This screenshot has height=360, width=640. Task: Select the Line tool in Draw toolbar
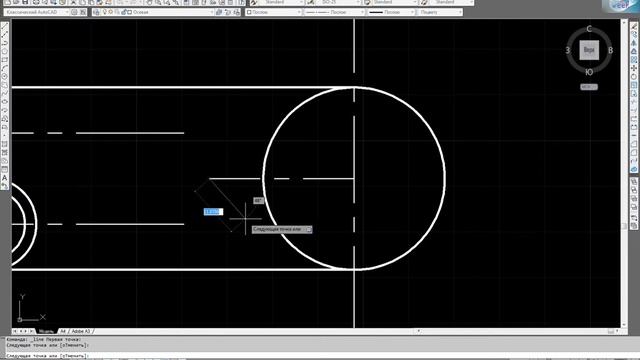click(4, 26)
